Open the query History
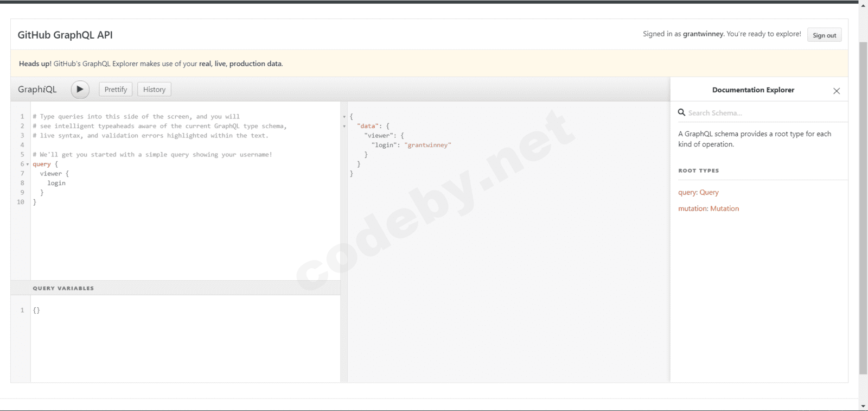Viewport: 868px width, 411px height. tap(154, 90)
